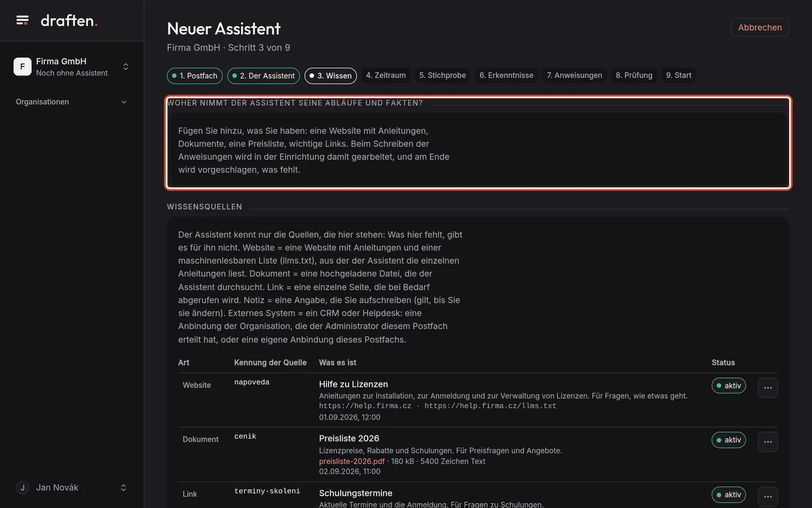Jump to step 4. Zeitraum
This screenshot has height=508, width=812.
tap(386, 75)
